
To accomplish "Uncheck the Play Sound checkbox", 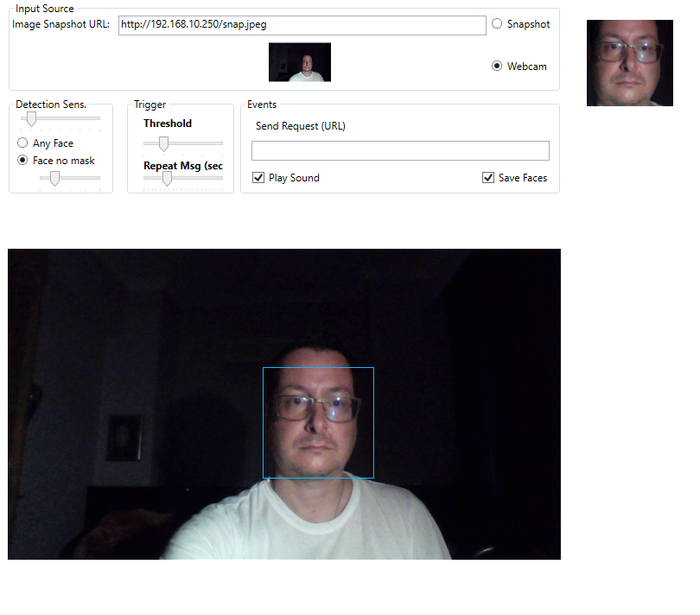I will point(258,178).
